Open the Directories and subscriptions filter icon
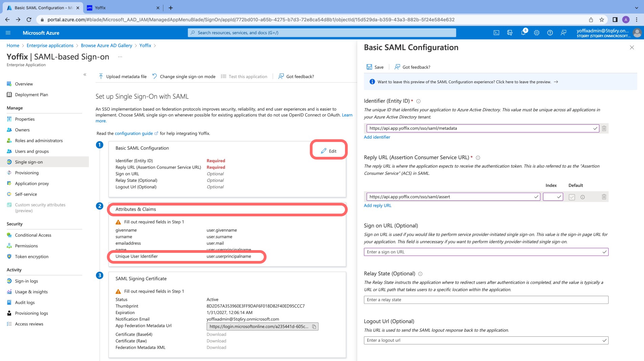The height and width of the screenshot is (361, 644). (510, 33)
